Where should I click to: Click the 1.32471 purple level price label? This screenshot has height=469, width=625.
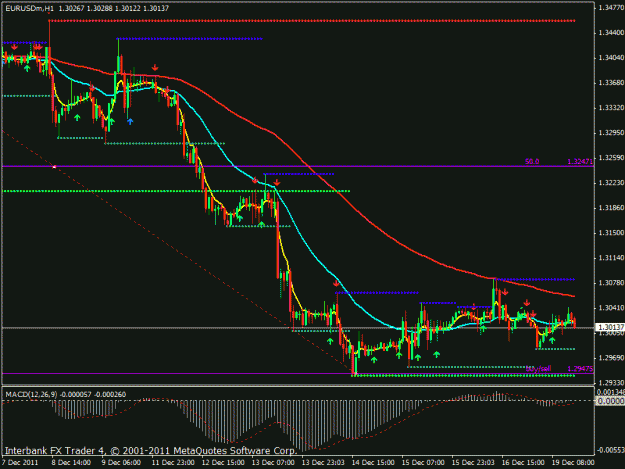click(x=580, y=161)
